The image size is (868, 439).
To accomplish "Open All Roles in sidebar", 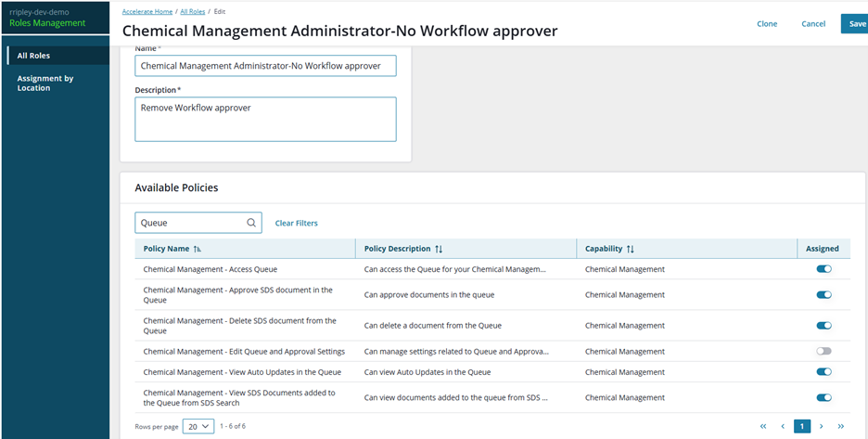I will click(x=33, y=56).
